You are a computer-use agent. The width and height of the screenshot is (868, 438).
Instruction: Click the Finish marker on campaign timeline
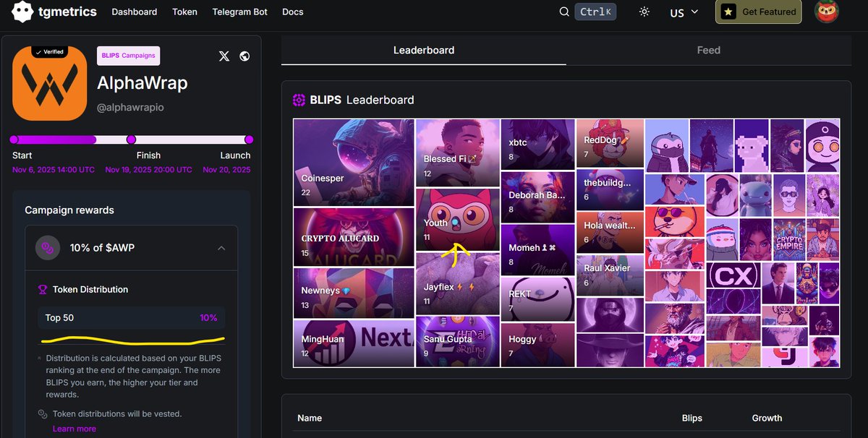[x=131, y=139]
